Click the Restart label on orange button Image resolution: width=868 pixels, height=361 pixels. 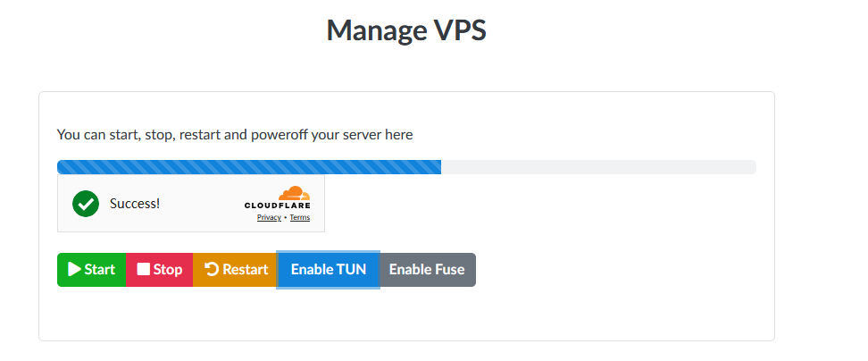245,270
